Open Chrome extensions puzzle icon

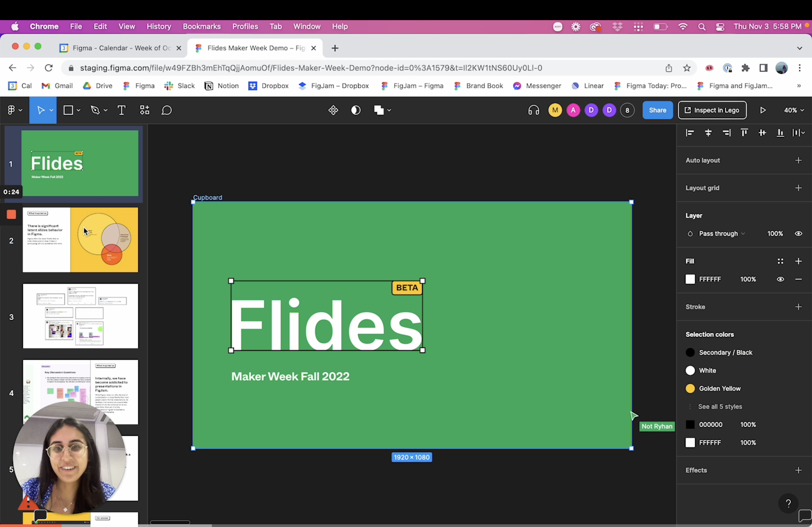click(745, 68)
